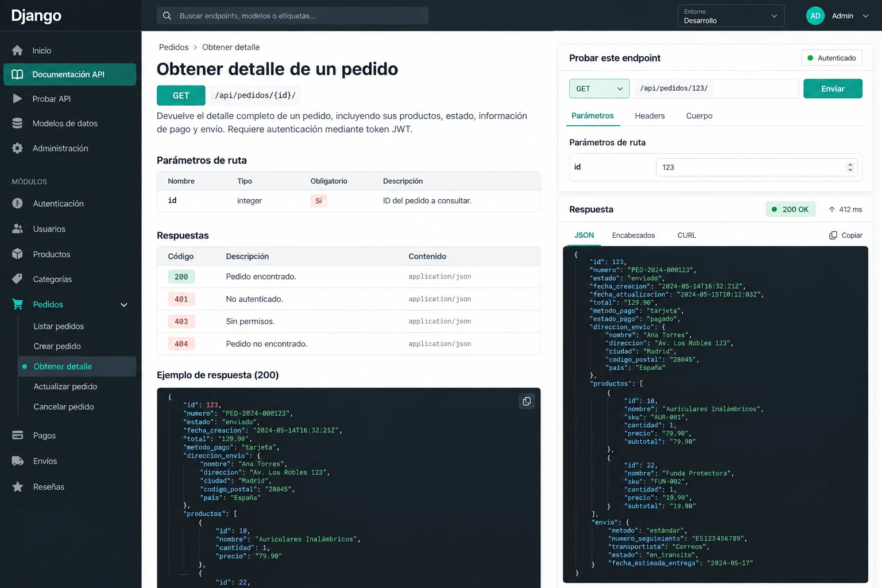Click the Inicio home icon
Viewport: 882px width, 588px height.
tap(18, 51)
